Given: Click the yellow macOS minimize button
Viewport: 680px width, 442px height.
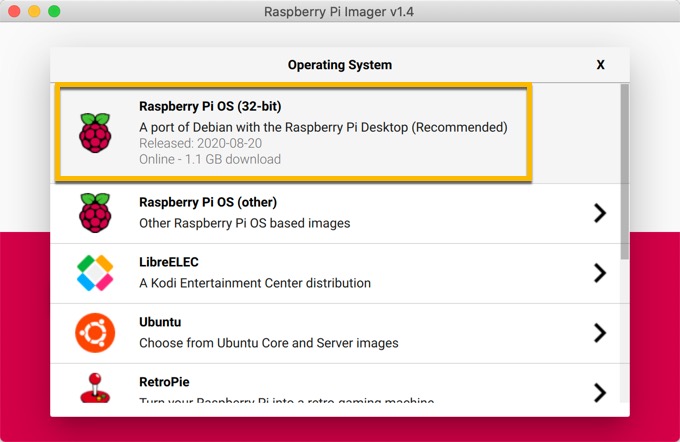Looking at the screenshot, I should [x=34, y=11].
